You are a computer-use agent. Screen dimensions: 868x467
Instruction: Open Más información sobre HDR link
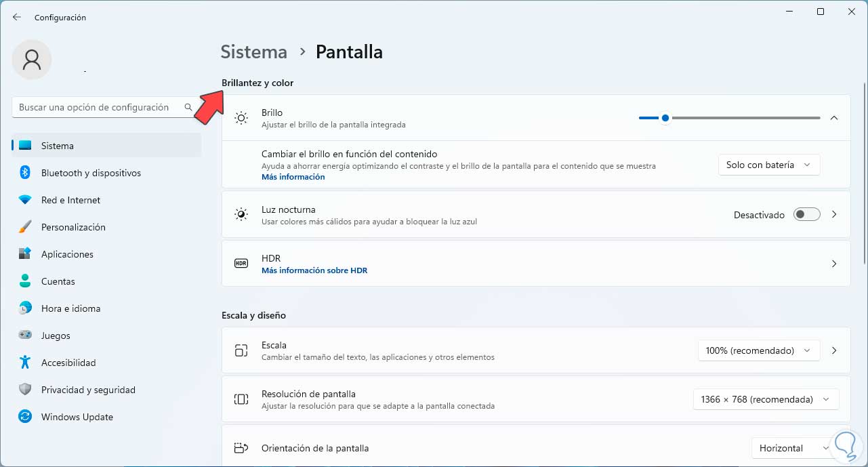314,270
